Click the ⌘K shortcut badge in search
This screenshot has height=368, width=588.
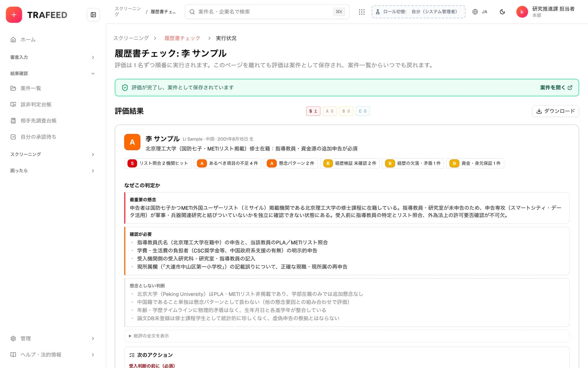click(x=339, y=12)
